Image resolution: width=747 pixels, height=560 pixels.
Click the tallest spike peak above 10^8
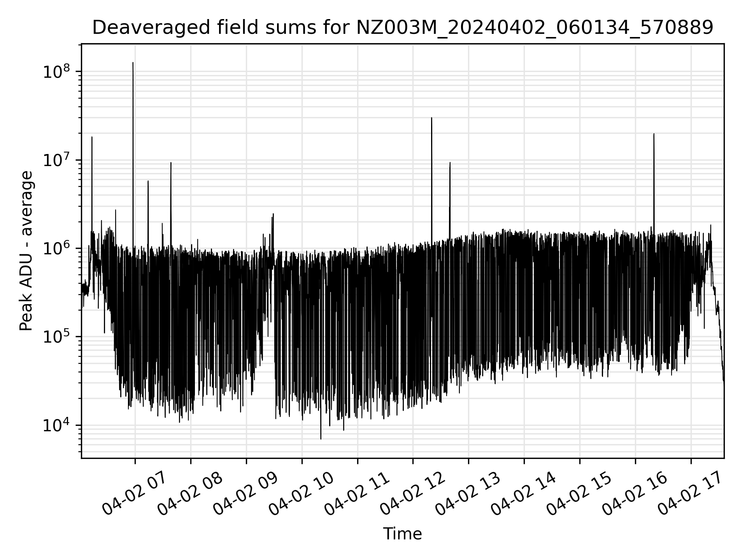(133, 63)
